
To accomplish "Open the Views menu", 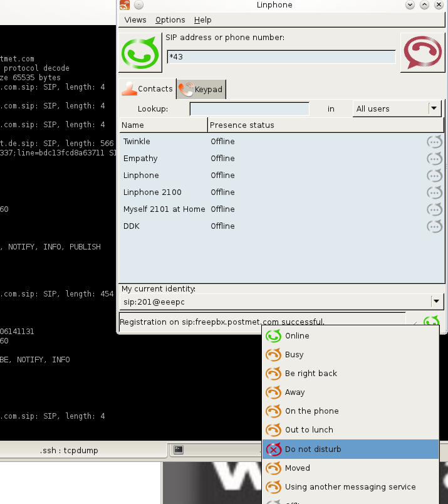I will point(135,20).
